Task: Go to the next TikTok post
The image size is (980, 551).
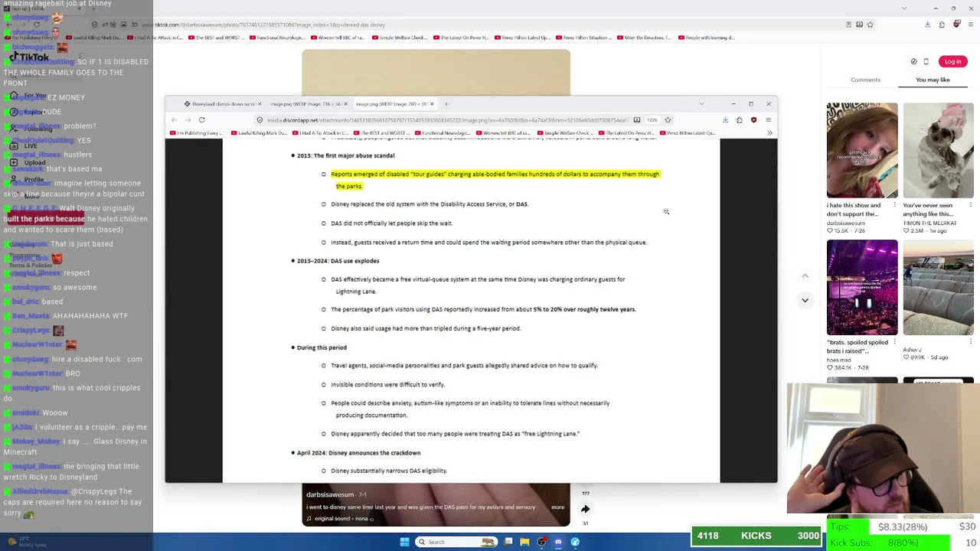Action: [805, 300]
